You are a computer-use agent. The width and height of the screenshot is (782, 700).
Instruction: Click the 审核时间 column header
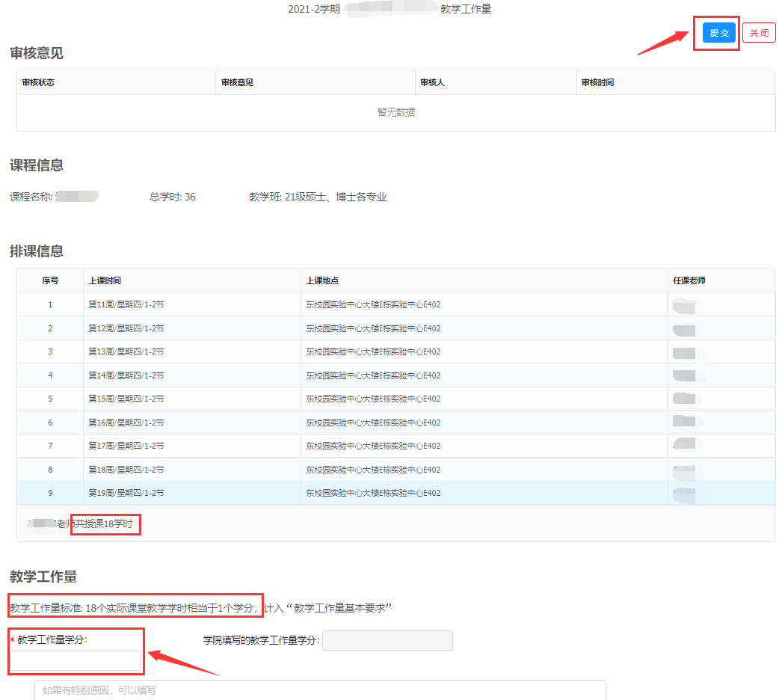click(597, 82)
